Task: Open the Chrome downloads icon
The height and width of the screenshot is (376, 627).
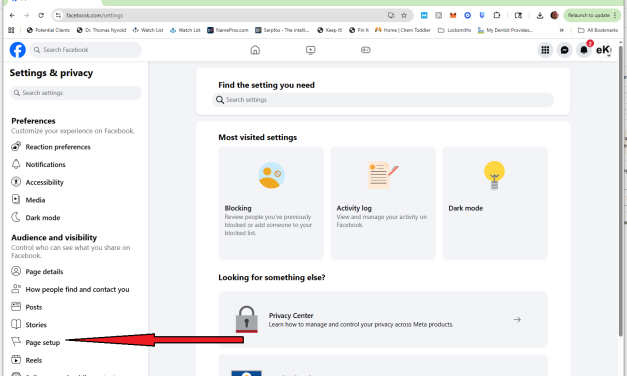Action: [540, 15]
